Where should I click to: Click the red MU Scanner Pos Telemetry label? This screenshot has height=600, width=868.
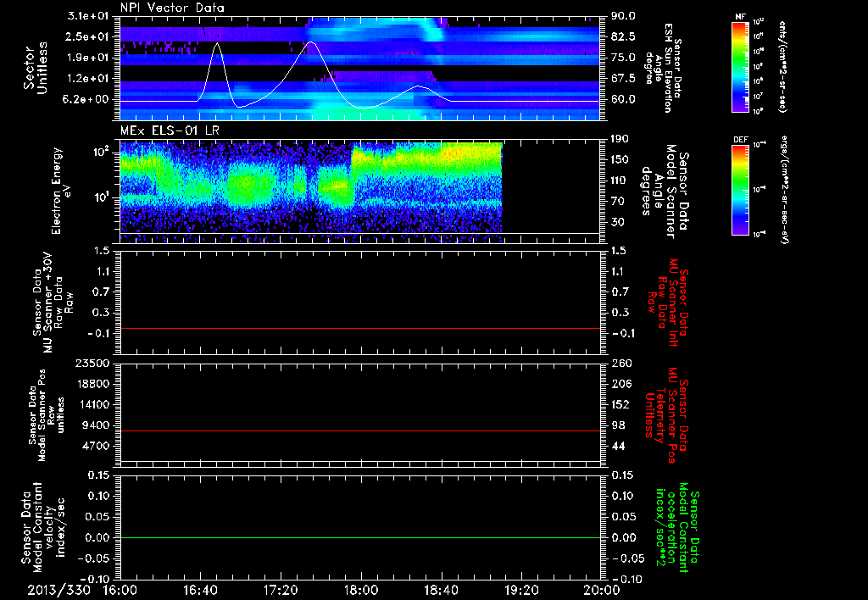666,415
